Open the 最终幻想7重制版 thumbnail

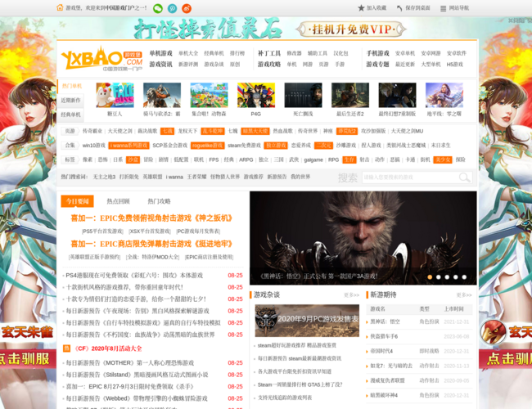[x=397, y=96]
